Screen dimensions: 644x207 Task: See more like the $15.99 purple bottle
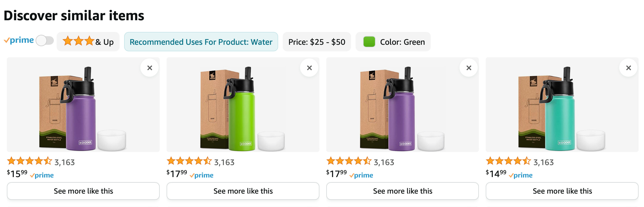coord(83,191)
